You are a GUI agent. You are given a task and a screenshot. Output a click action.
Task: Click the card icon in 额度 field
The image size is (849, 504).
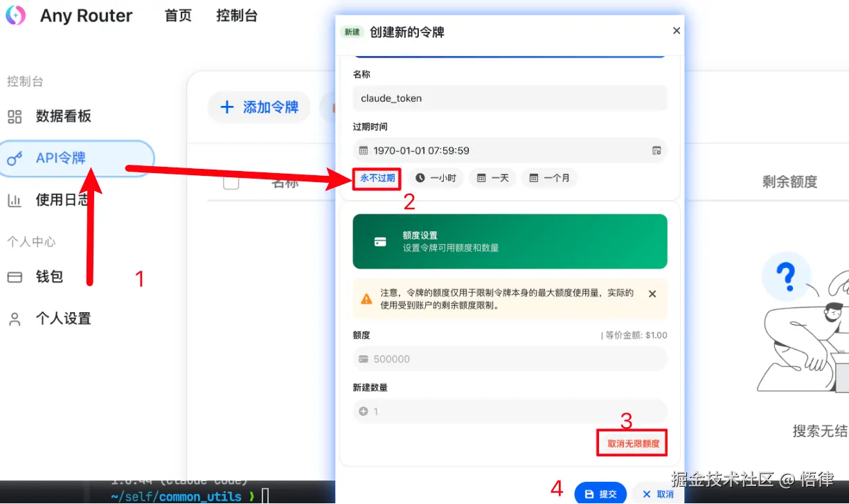coord(364,359)
